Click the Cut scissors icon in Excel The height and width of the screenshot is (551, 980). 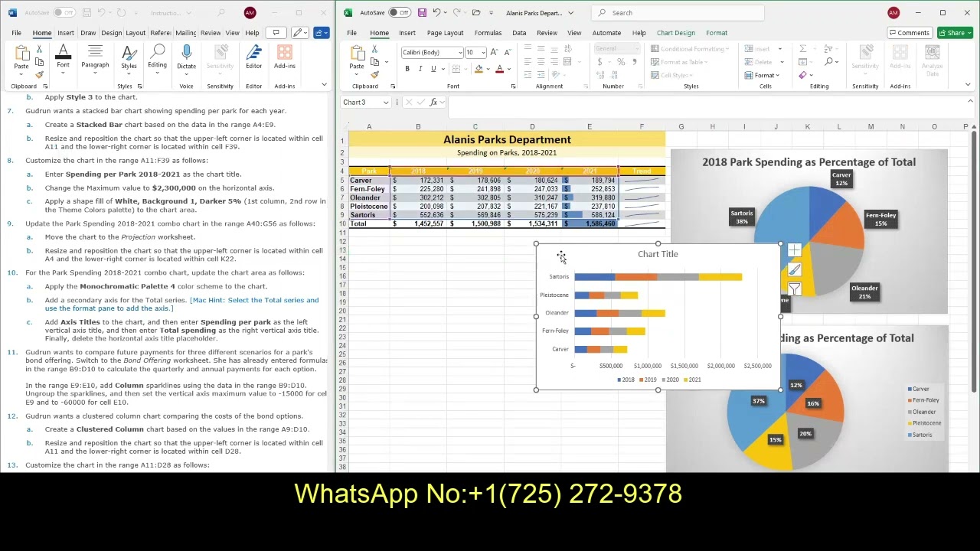pyautogui.click(x=374, y=49)
